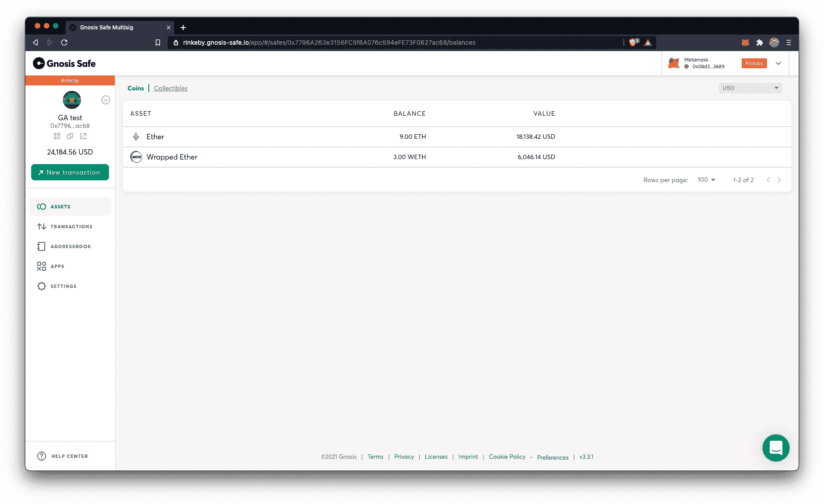Bookmark this page
The image size is (824, 504).
point(158,42)
